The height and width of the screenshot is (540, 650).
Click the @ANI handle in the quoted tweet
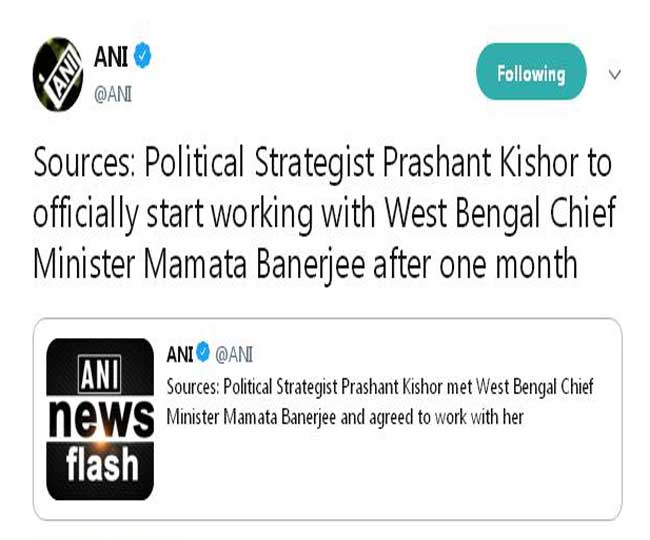[234, 352]
